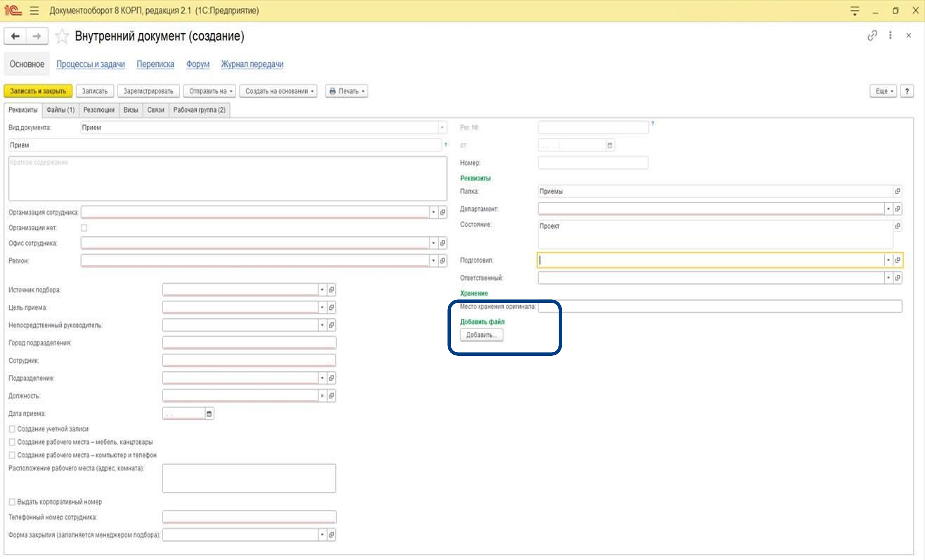Expand the Регион dropdown

(x=433, y=261)
